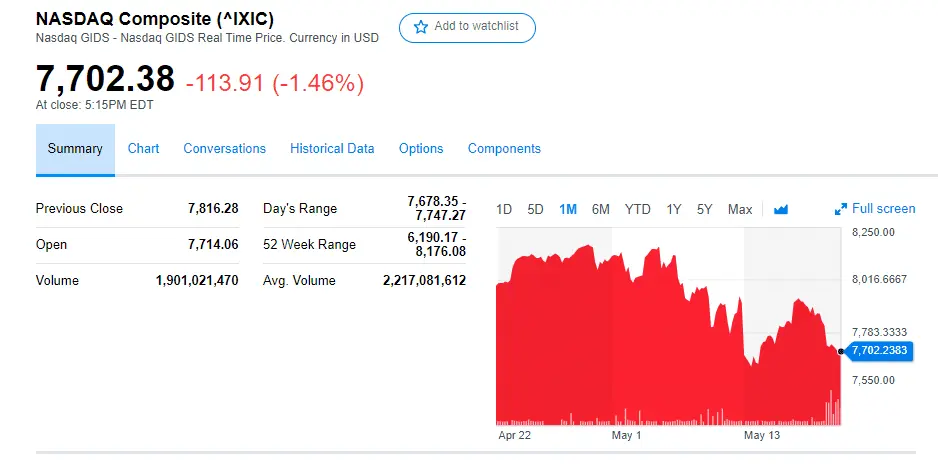Viewport: 938px width, 475px height.
Task: Click the star icon in watchlist button
Action: 421,27
